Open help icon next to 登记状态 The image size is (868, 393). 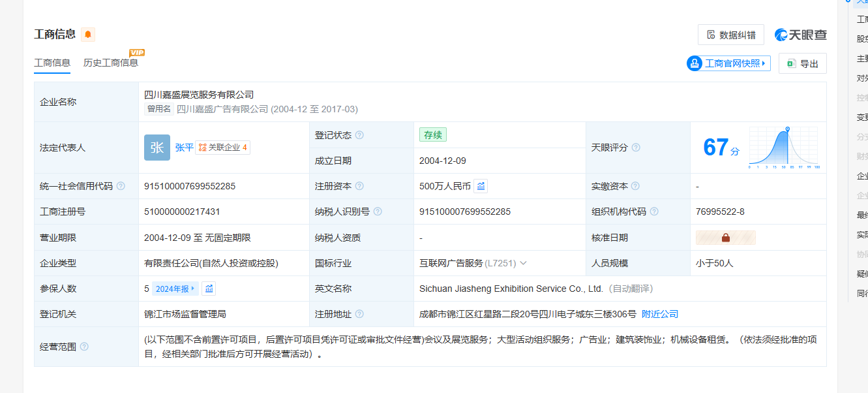click(x=359, y=135)
